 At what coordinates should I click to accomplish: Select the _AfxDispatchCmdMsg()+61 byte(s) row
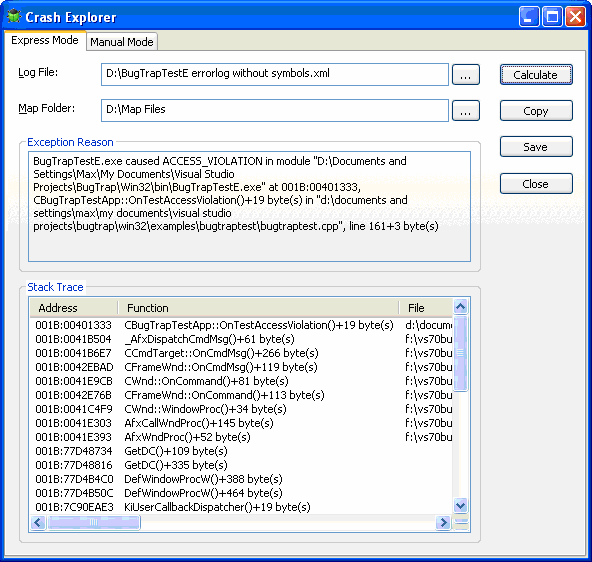tap(241, 339)
